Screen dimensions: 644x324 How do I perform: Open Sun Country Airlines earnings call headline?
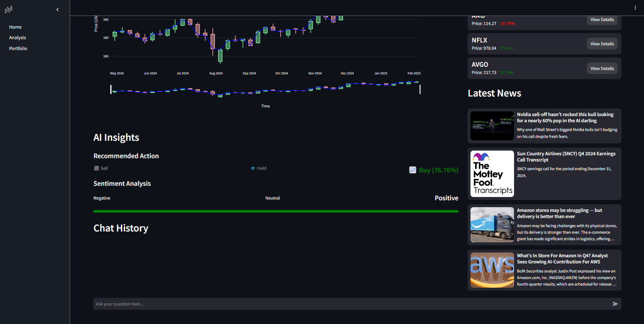566,157
